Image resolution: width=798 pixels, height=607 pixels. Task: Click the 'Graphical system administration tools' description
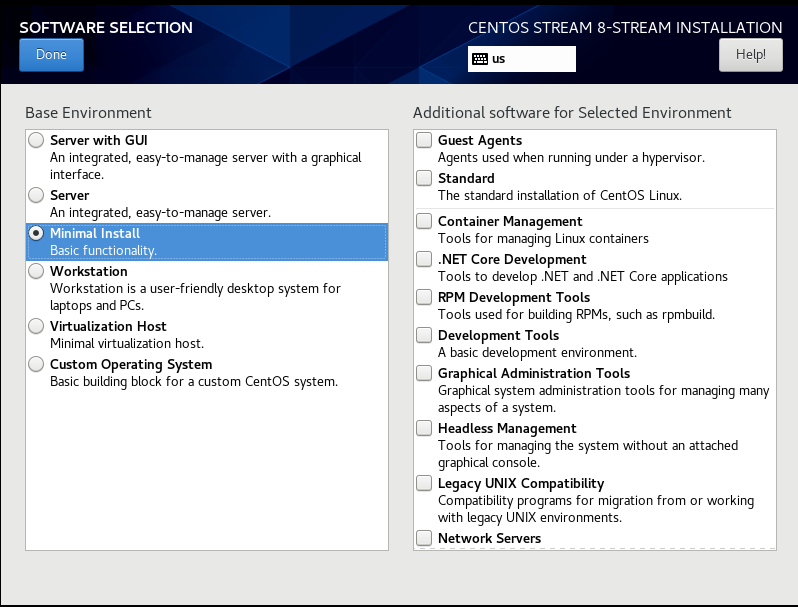click(604, 399)
